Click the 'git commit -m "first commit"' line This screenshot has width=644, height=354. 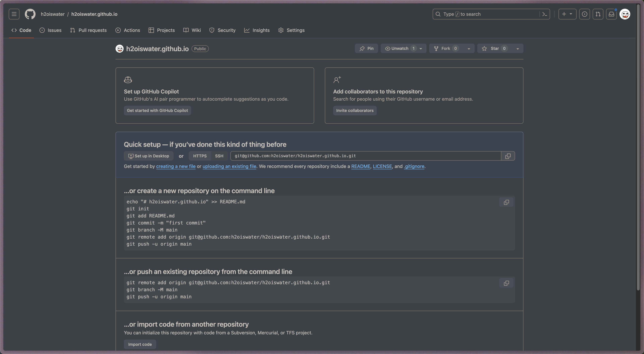pos(166,223)
